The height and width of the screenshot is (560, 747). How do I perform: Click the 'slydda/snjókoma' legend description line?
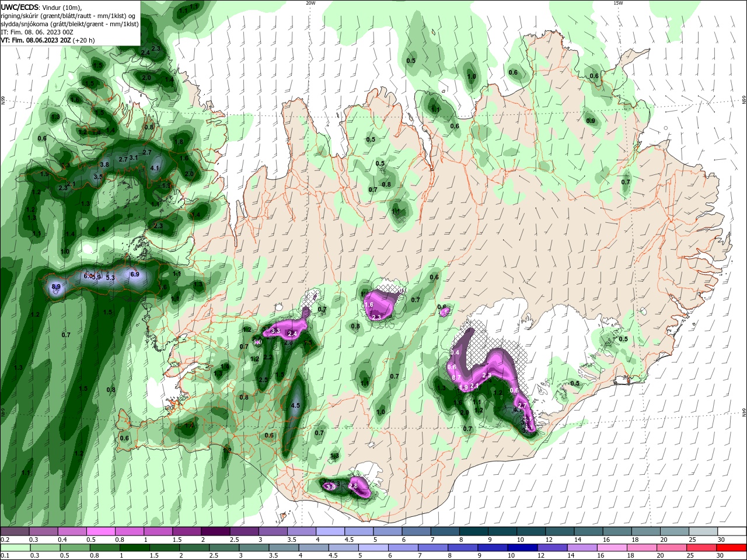[x=69, y=24]
